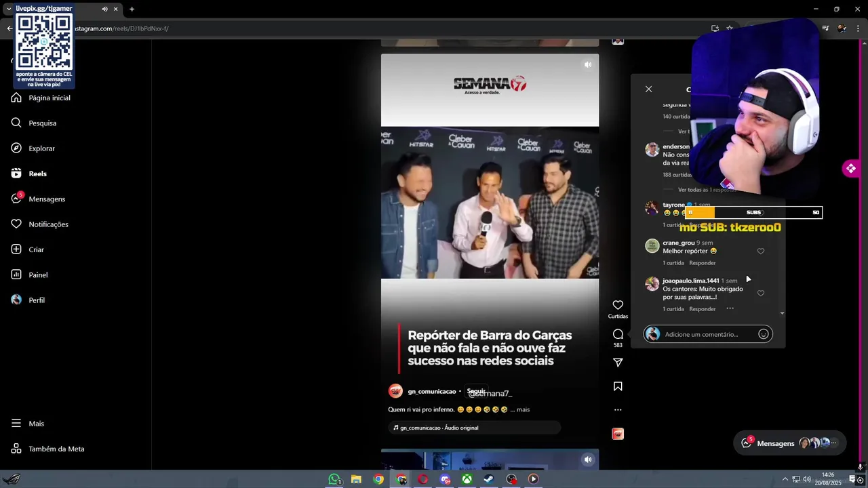Expand the Mais hamburger menu
The width and height of the screenshot is (868, 488).
28,424
